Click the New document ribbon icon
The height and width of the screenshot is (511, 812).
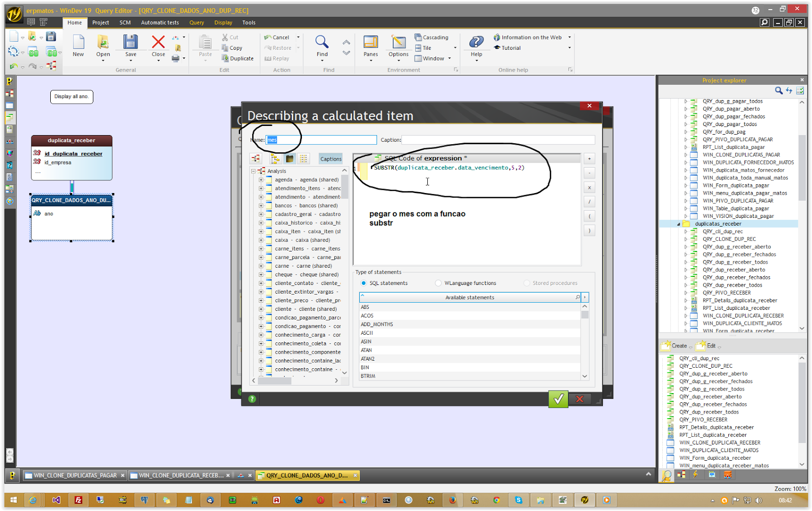[78, 42]
